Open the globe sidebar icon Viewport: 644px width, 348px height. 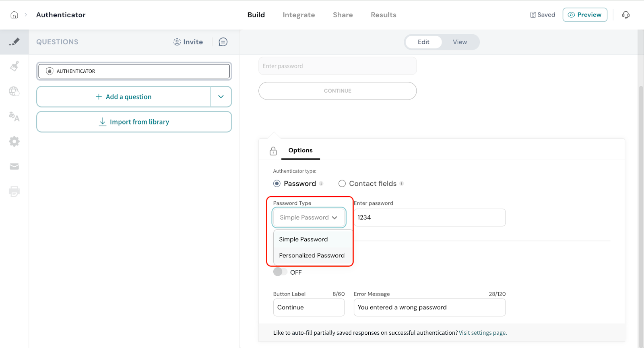[14, 91]
